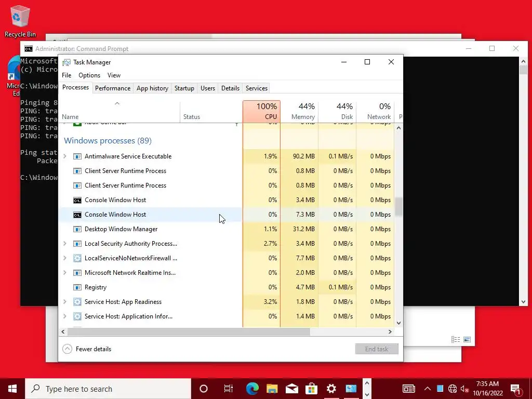Viewport: 532px width, 399px height.
Task: Click the Type here to search box
Action: (x=108, y=389)
